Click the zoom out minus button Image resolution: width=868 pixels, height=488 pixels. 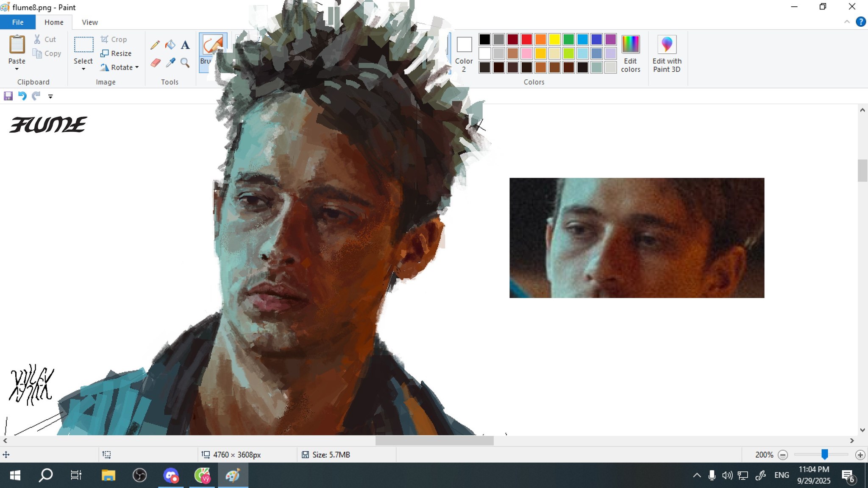coord(783,455)
